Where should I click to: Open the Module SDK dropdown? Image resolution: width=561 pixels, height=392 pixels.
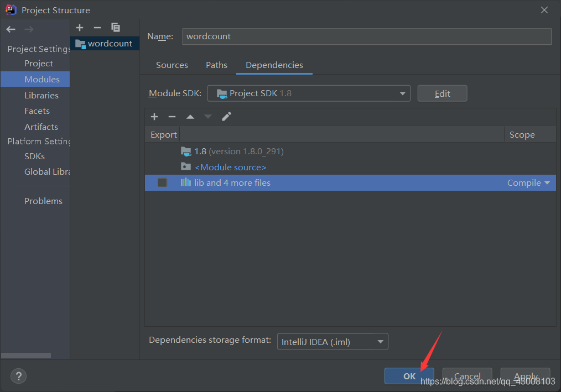309,93
